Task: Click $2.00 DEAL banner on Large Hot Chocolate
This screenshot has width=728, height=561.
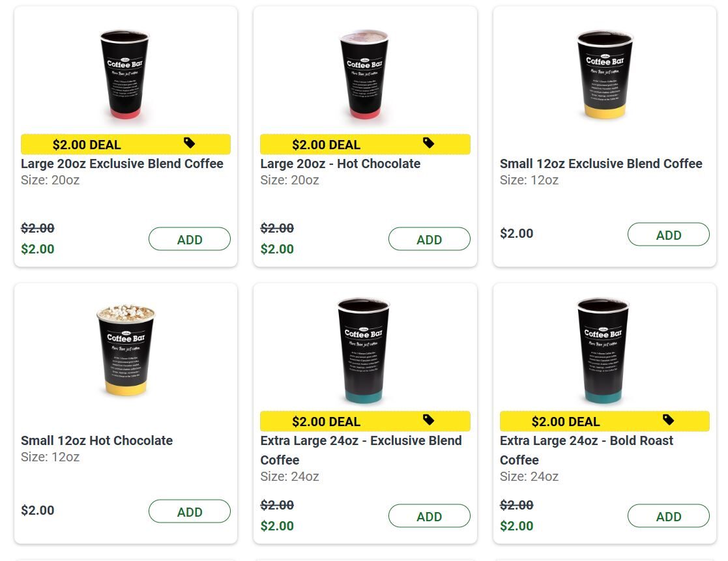Action: (326, 145)
